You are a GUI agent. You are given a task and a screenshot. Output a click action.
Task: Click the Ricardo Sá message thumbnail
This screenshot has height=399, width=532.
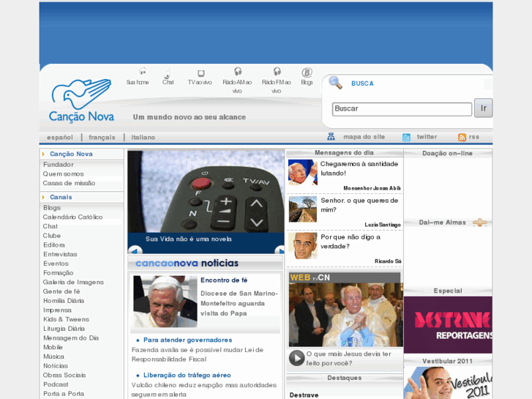pyautogui.click(x=303, y=246)
